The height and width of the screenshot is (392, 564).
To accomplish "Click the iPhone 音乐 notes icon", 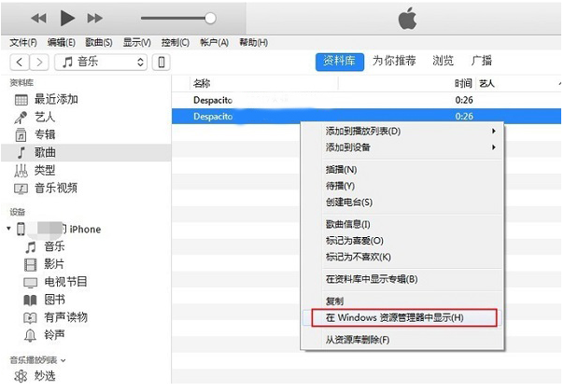I will [31, 247].
